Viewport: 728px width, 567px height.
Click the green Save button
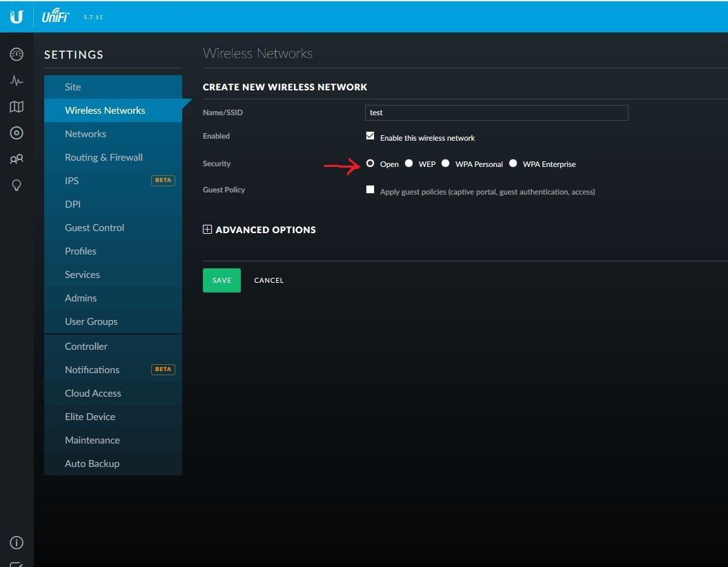click(x=222, y=280)
